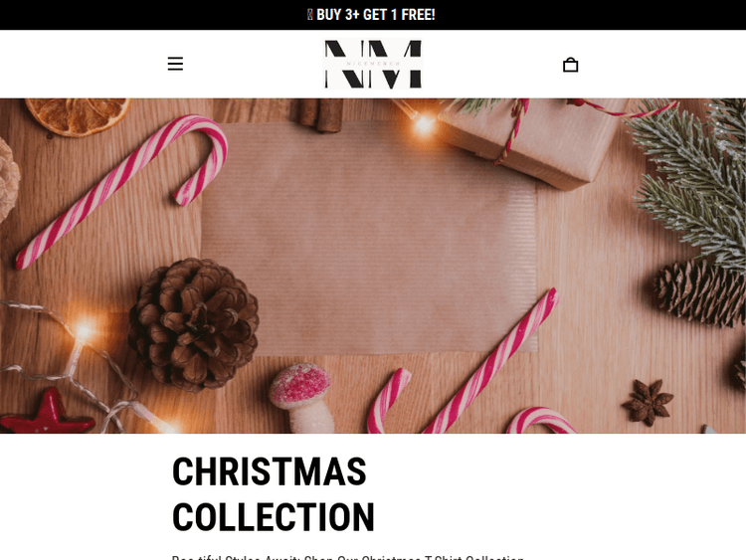Click the pink sugar mushroom in hero image
The image size is (746, 560).
[x=301, y=397]
